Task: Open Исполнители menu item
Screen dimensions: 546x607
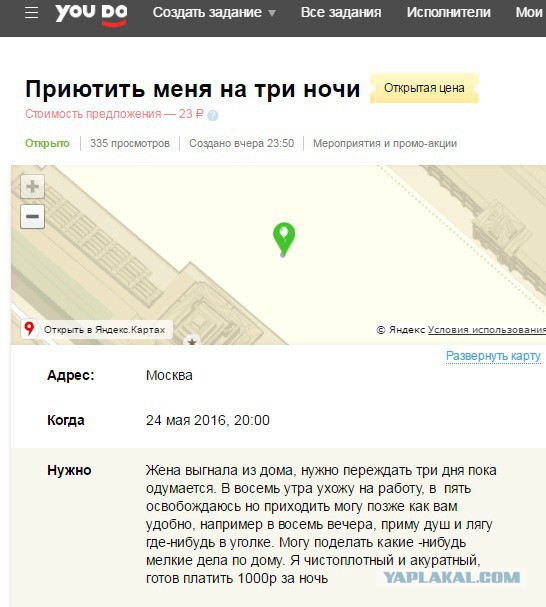Action: click(x=448, y=12)
